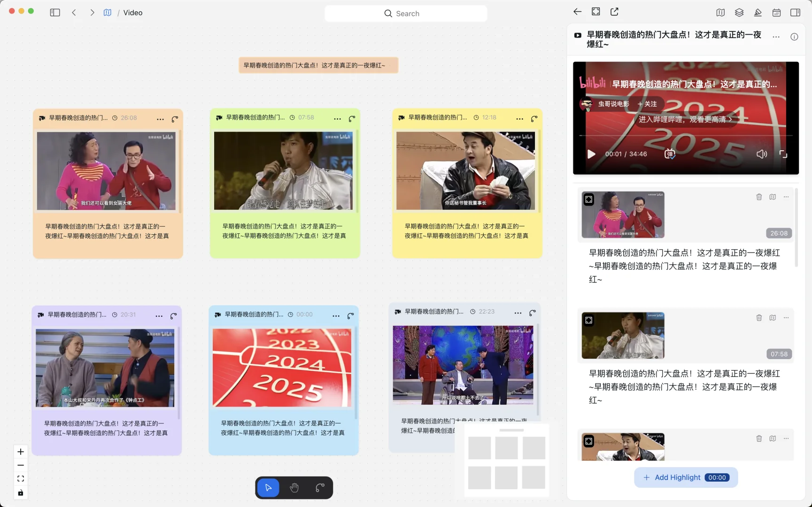Choose the hand pan tool
This screenshot has width=812, height=507.
pyautogui.click(x=294, y=488)
